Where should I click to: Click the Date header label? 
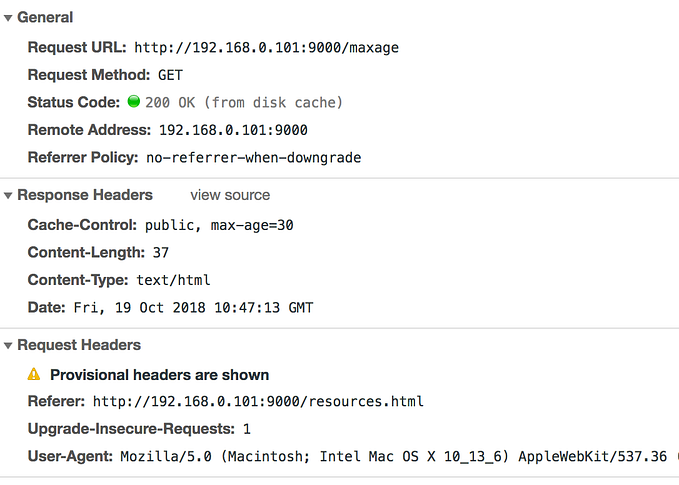pyautogui.click(x=46, y=307)
